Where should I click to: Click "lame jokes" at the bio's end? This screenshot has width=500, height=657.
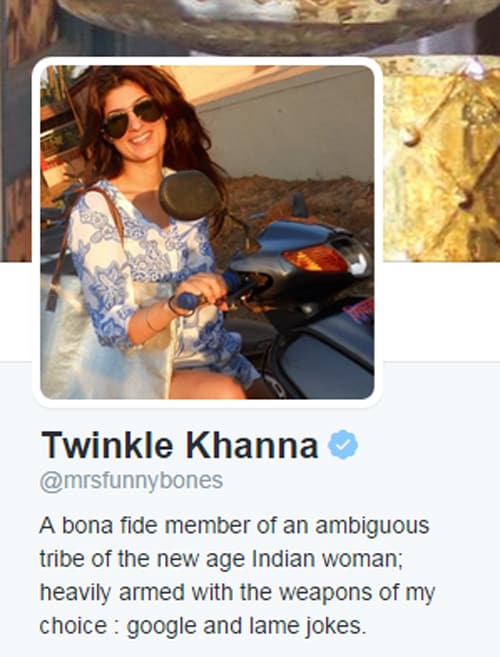point(307,627)
